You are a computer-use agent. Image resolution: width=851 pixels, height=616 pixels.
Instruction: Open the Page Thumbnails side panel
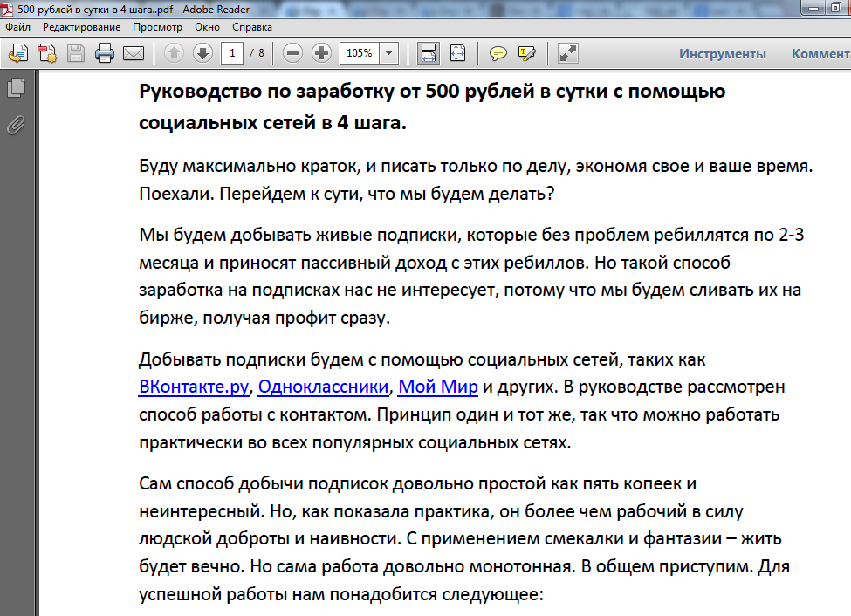(x=17, y=88)
